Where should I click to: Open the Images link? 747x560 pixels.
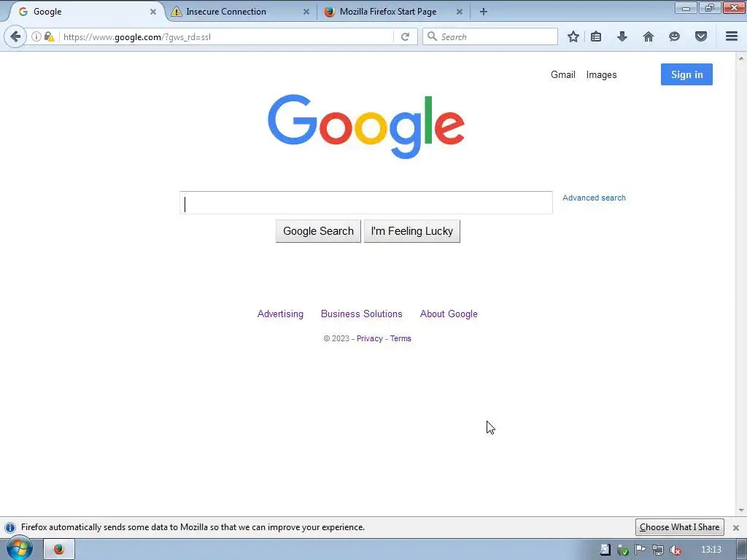601,75
